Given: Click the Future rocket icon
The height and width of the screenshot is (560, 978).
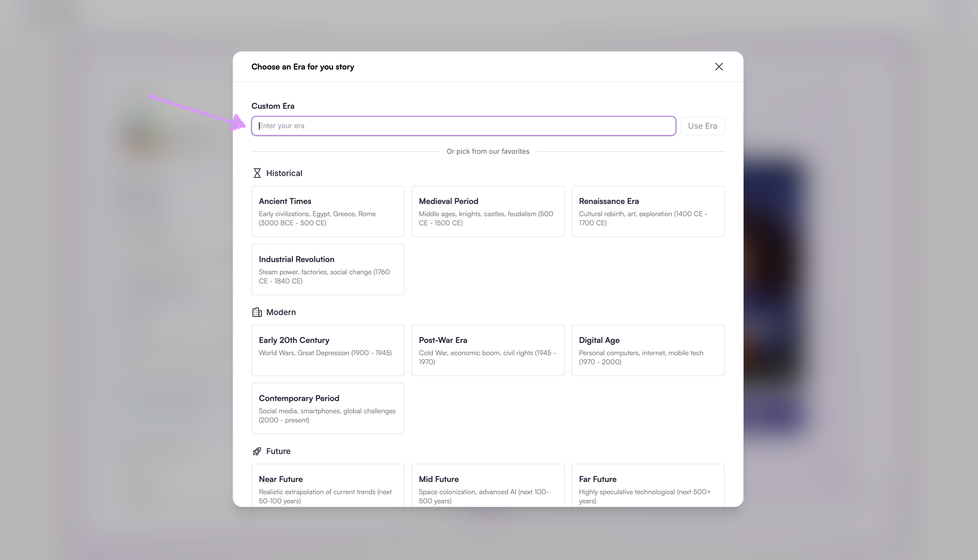Looking at the screenshot, I should [257, 451].
